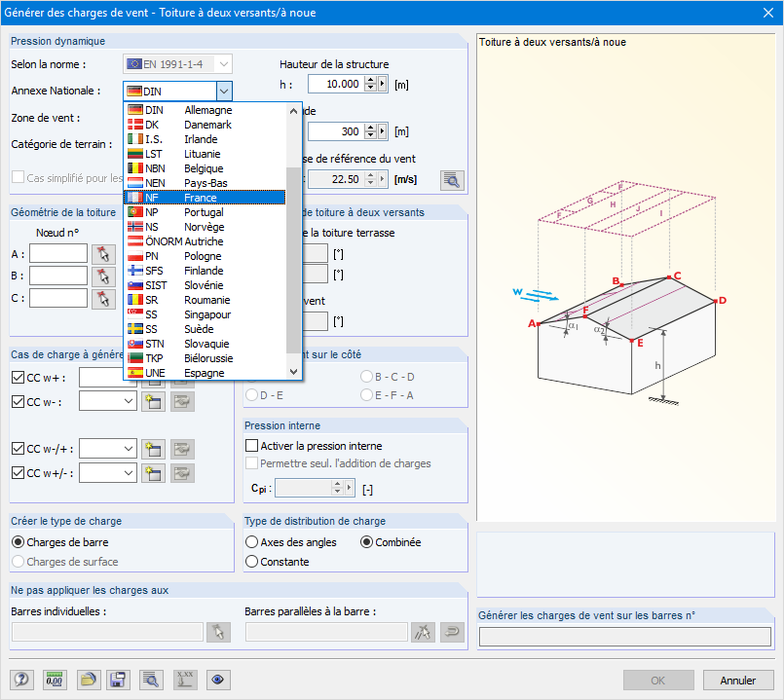Click the edit load case icon for CC w+/-
784x700 pixels.
point(182,473)
